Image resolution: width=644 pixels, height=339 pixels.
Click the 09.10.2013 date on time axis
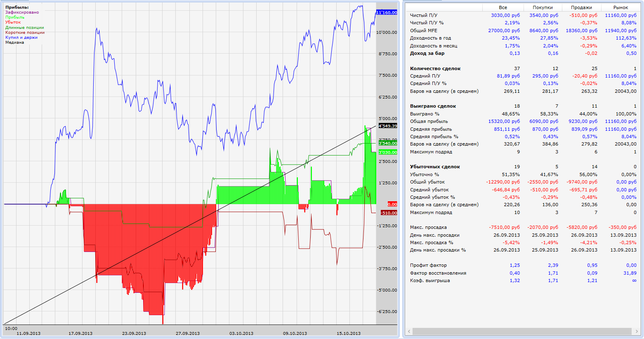(295, 333)
